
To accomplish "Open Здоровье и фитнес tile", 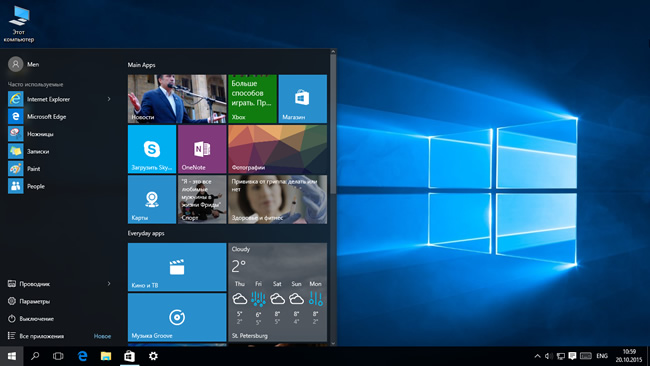I will 277,199.
